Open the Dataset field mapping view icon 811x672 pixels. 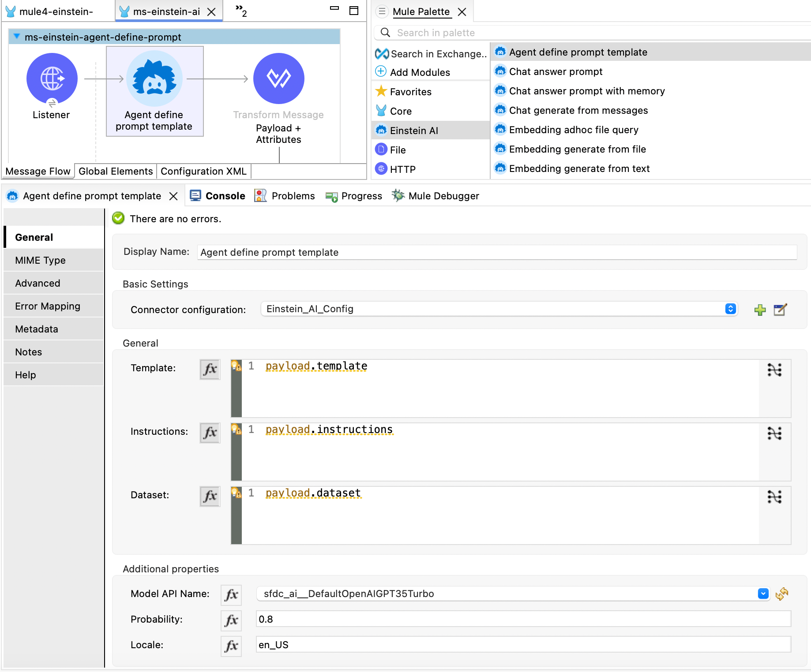(774, 497)
